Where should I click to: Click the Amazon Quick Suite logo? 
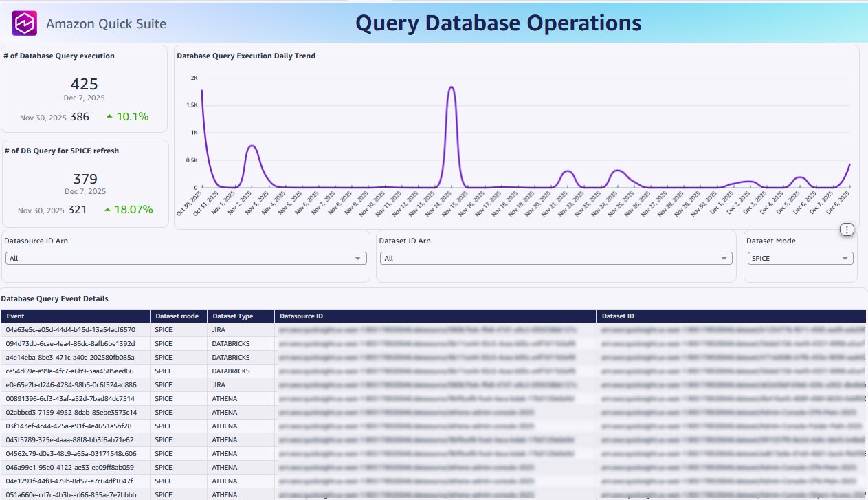click(23, 23)
